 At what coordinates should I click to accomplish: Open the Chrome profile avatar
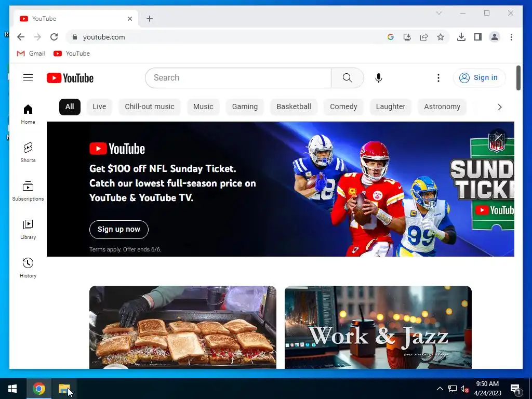click(x=495, y=37)
